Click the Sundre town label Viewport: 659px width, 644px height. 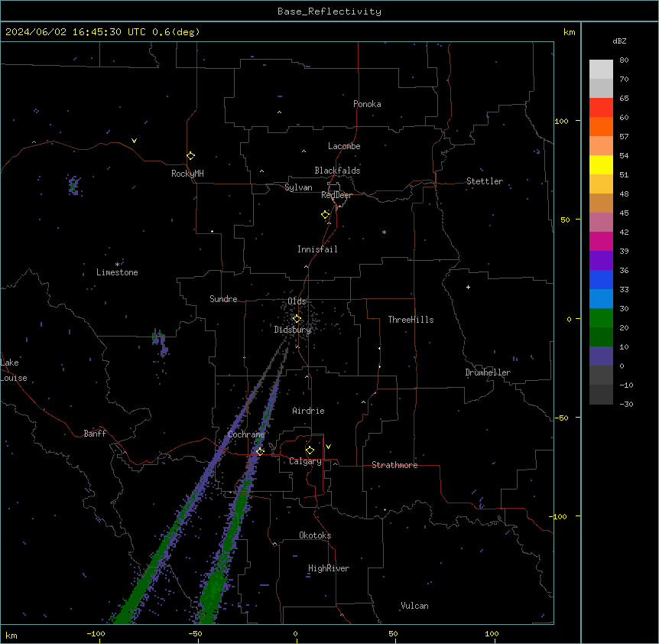pyautogui.click(x=223, y=299)
